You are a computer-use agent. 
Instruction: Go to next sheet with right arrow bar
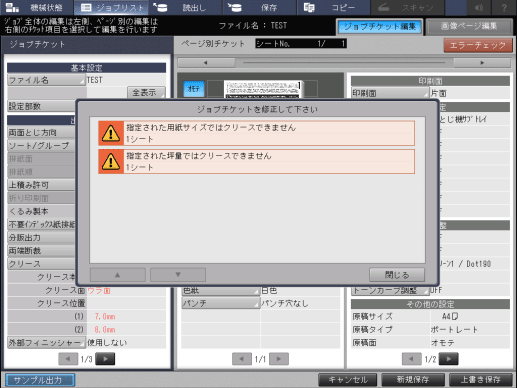(x=482, y=63)
